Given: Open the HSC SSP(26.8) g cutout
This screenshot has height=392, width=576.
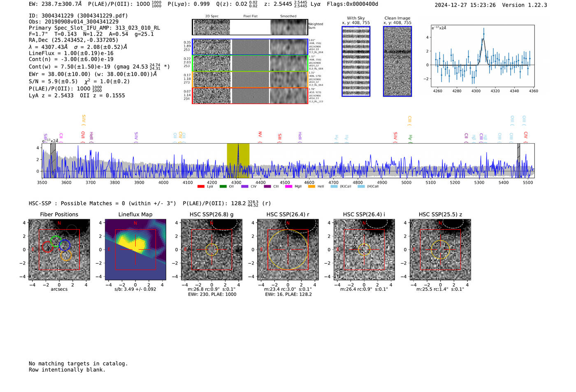Looking at the screenshot, I should pos(211,250).
